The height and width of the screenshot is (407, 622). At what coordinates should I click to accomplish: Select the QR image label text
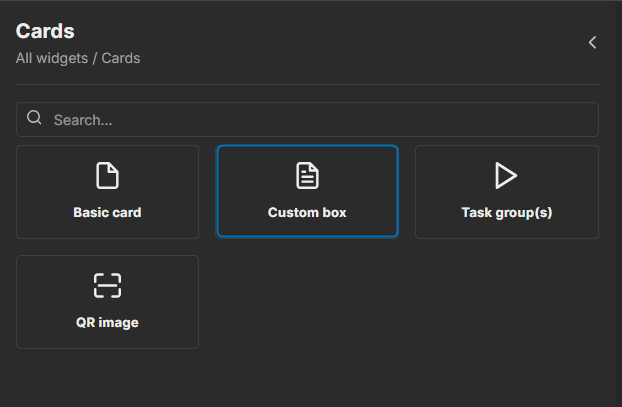pos(107,323)
